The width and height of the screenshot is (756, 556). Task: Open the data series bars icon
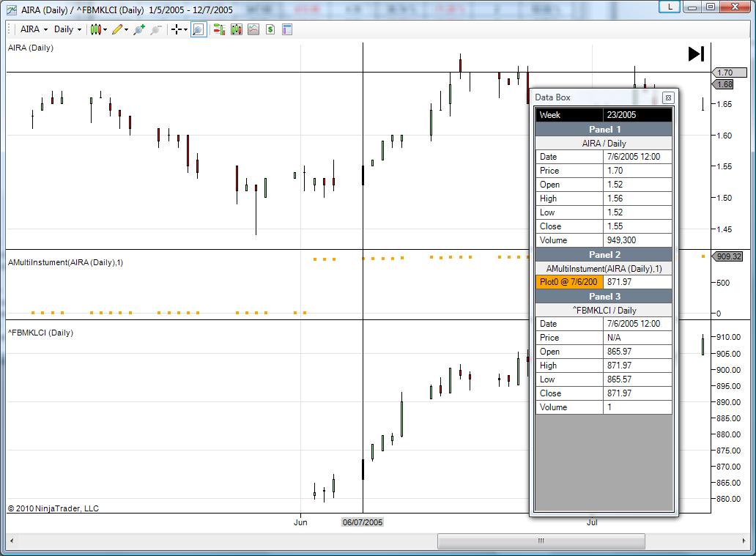[236, 29]
